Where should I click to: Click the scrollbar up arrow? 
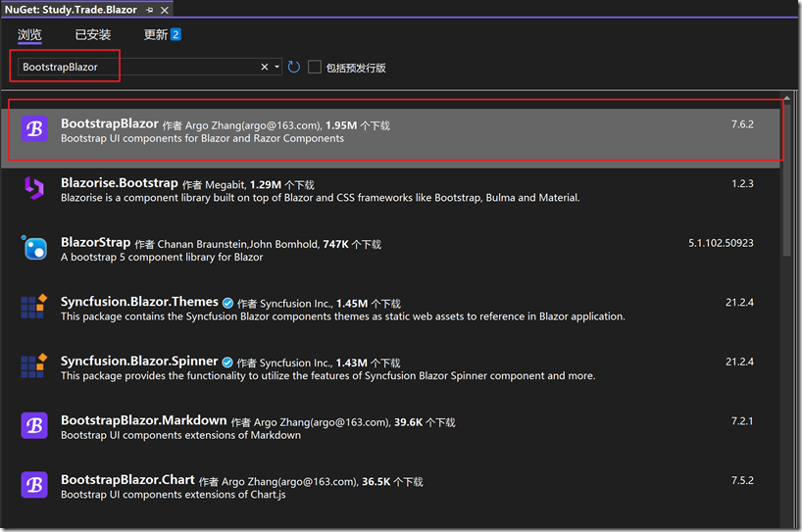(786, 98)
